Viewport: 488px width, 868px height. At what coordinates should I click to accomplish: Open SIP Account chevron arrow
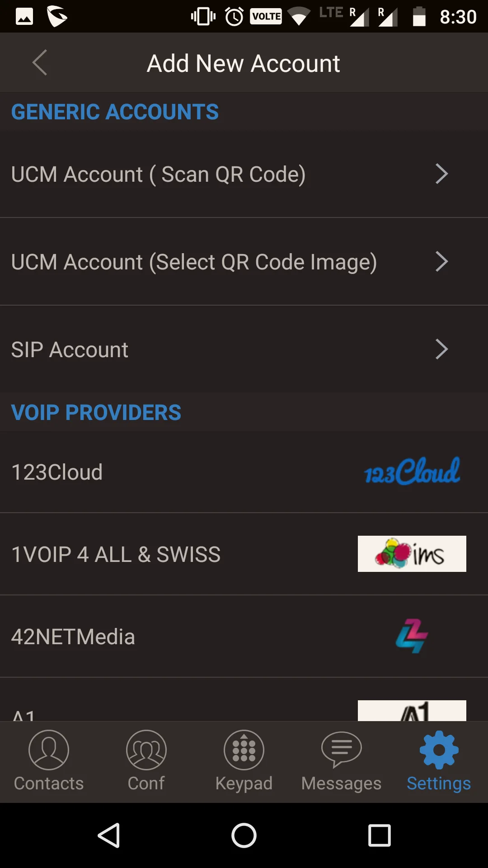(441, 349)
